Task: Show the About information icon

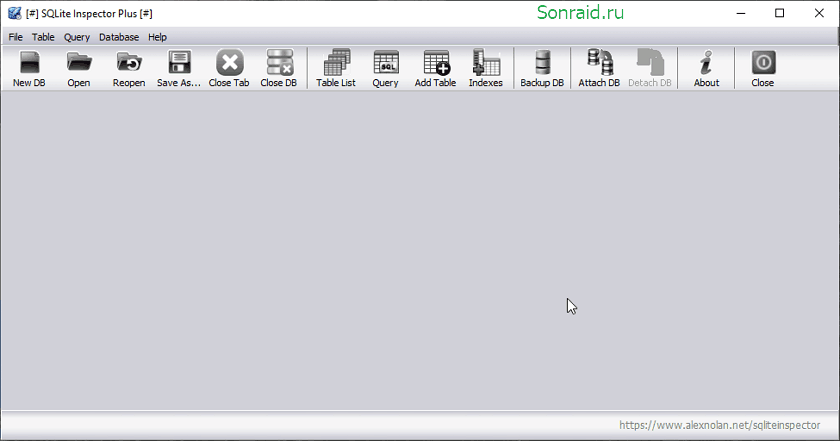Action: 707,68
